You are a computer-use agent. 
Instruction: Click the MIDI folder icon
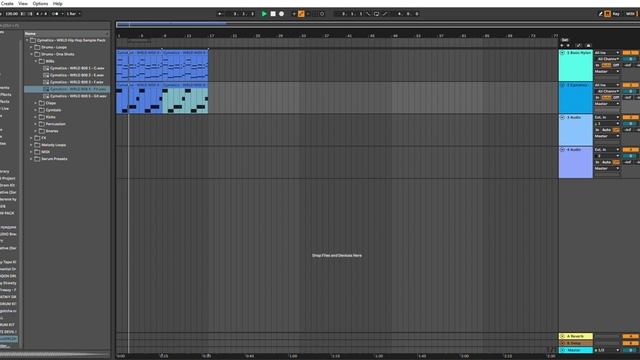coord(37,152)
